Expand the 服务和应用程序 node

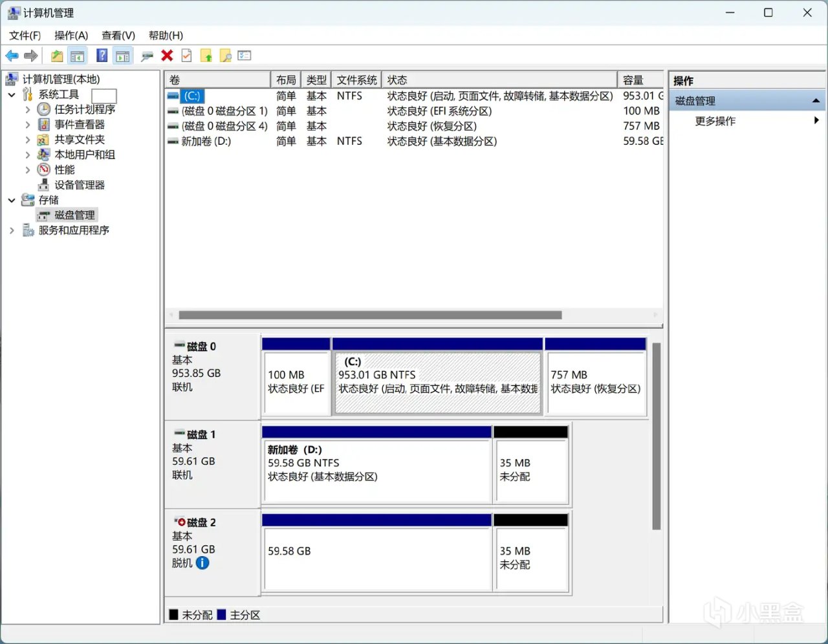click(x=12, y=230)
